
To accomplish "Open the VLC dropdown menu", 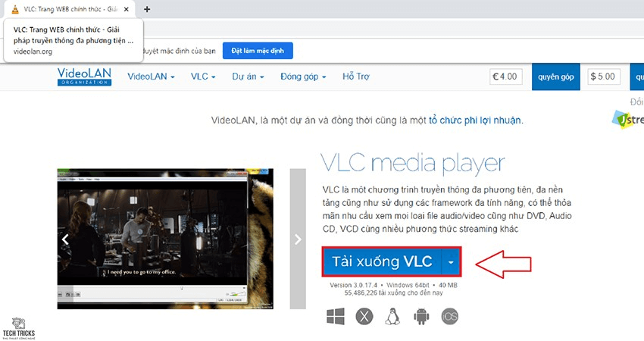I will tap(203, 77).
